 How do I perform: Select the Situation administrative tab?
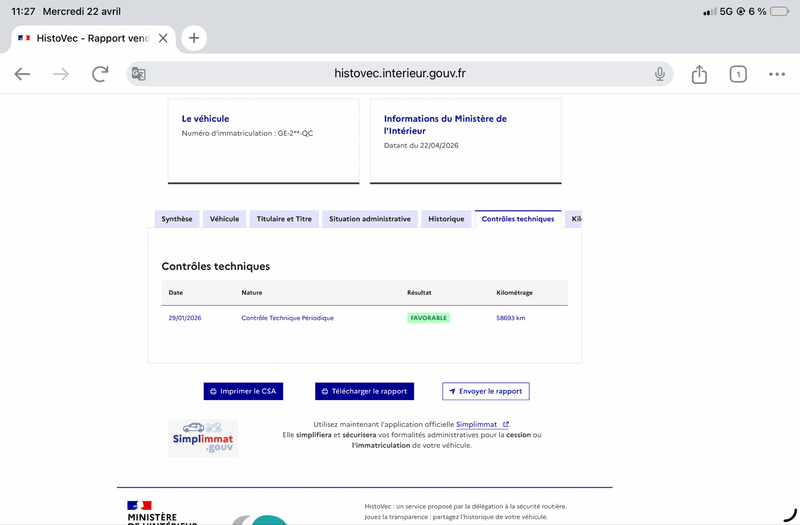pyautogui.click(x=370, y=219)
